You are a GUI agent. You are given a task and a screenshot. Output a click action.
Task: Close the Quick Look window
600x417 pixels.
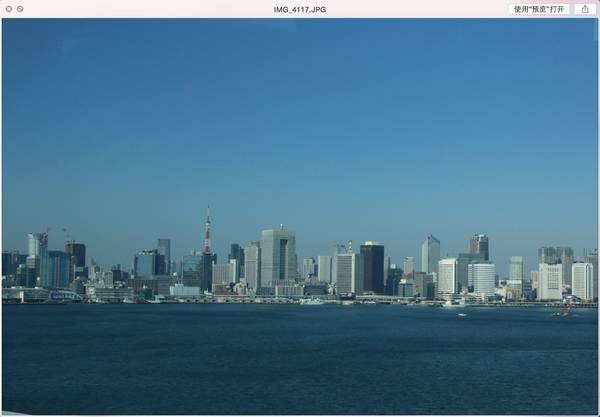tap(8, 9)
